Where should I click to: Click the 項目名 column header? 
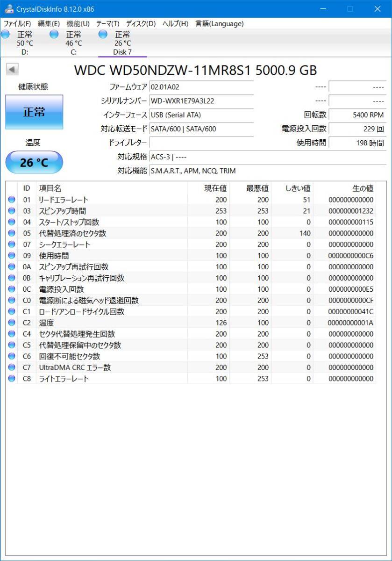[111, 188]
